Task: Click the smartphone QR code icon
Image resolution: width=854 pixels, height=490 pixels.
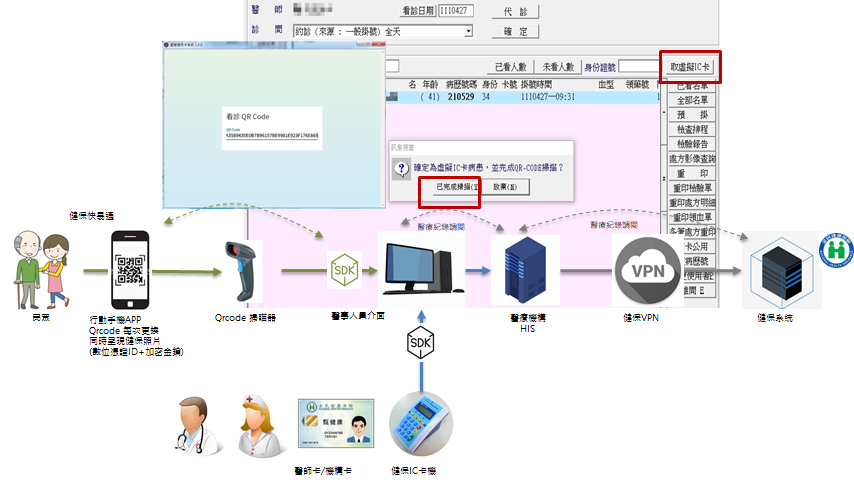Action: (130, 270)
